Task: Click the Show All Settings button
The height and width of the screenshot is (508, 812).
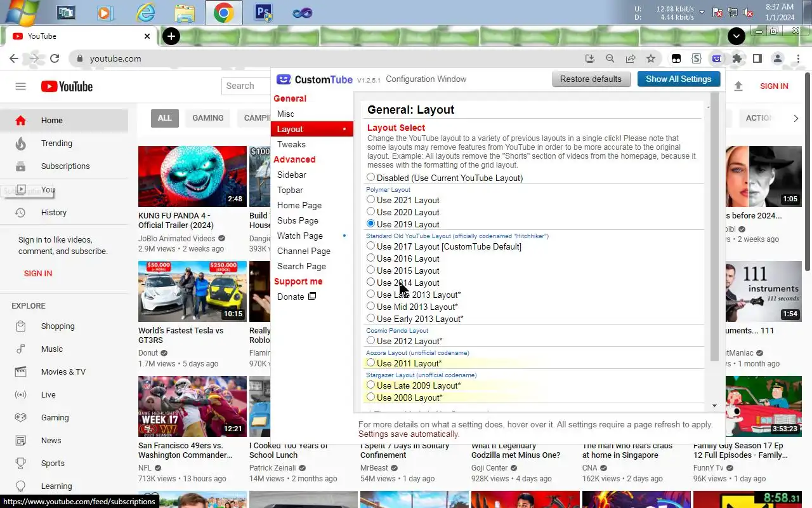Action: tap(678, 79)
